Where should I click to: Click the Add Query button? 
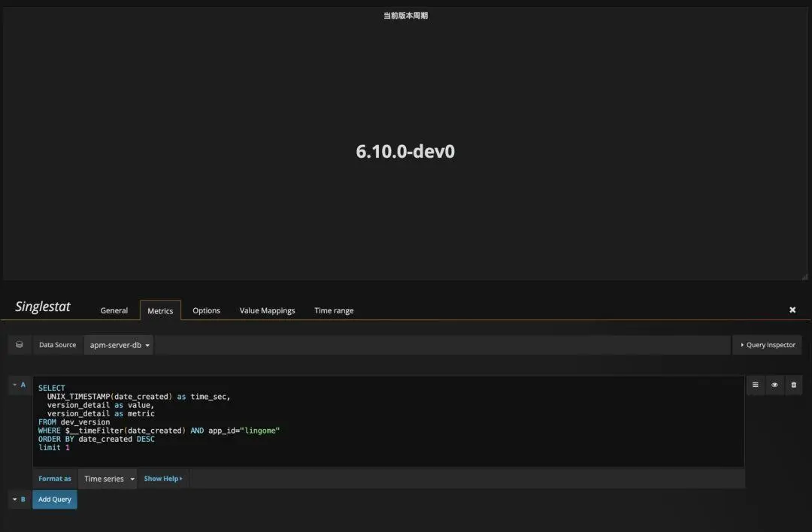(x=54, y=500)
